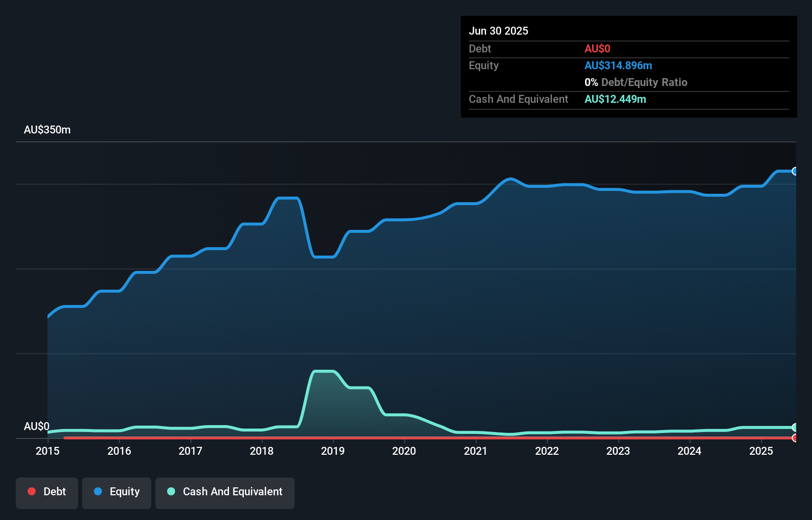Click the 2025 x-axis year label
Viewport: 812px width, 520px height.
(761, 451)
